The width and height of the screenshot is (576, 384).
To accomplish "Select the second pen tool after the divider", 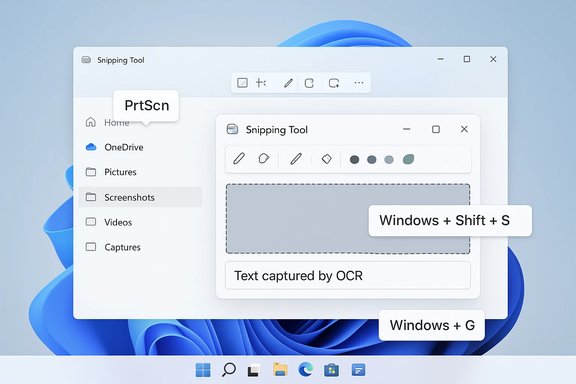I will point(296,159).
